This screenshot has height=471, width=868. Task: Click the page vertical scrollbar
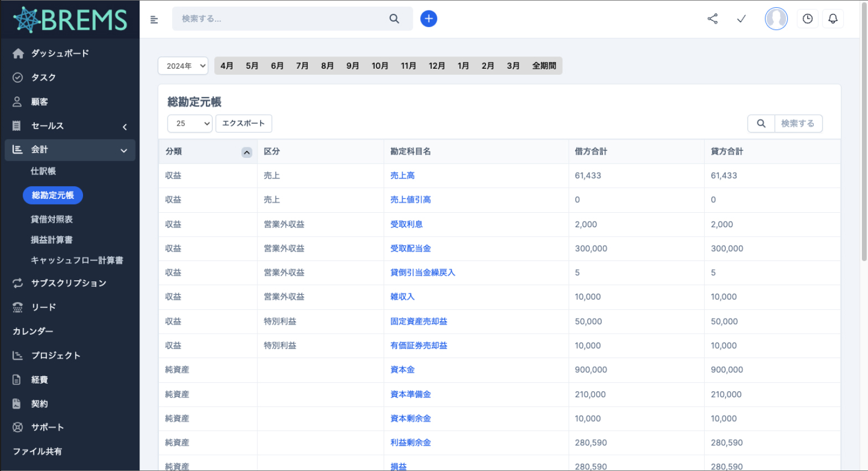click(x=864, y=133)
